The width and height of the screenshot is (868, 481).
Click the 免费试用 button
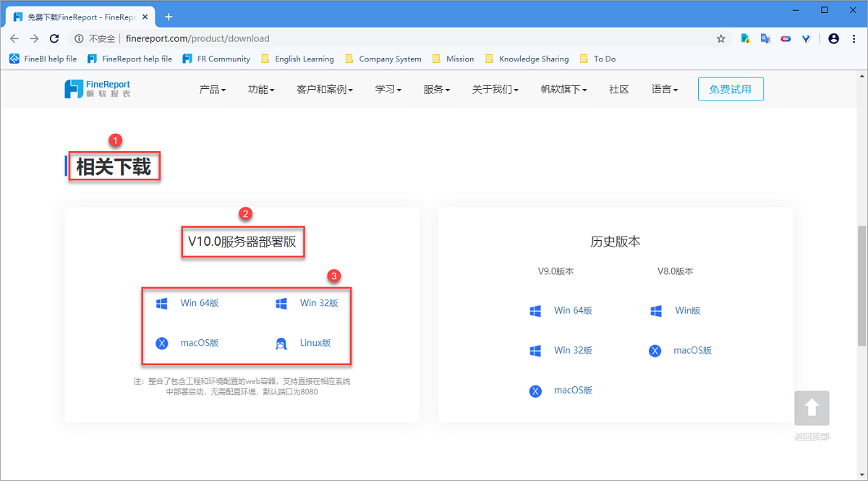tap(730, 90)
